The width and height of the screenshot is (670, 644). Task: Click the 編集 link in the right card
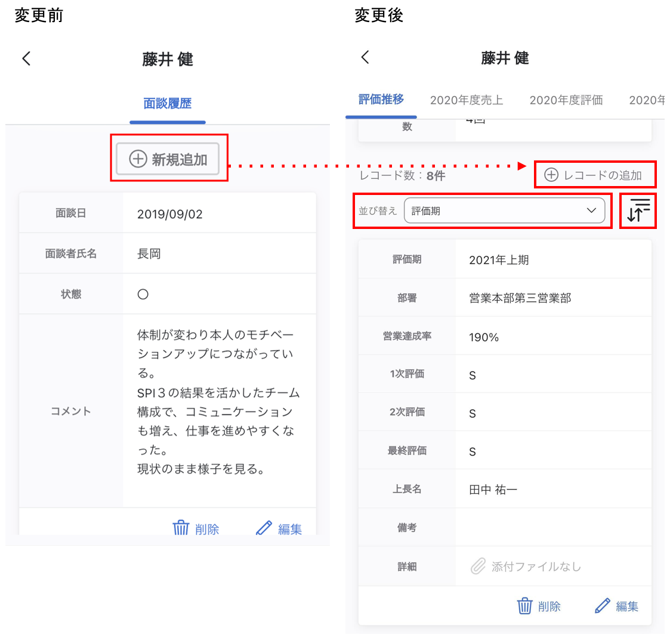(627, 606)
